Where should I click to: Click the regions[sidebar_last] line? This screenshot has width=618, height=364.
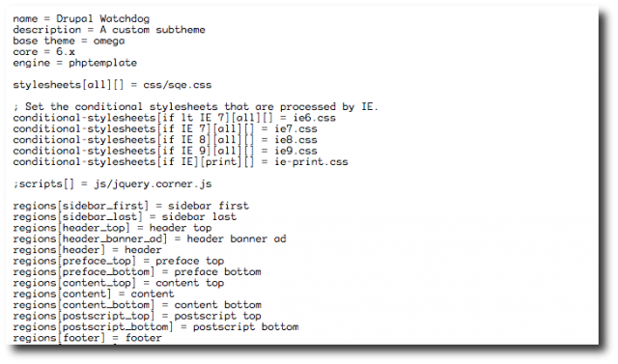[125, 217]
